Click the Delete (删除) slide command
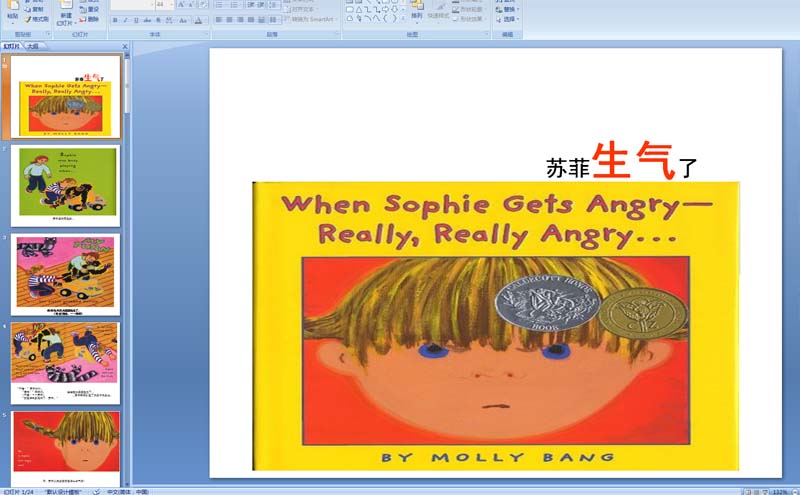 tap(89, 19)
